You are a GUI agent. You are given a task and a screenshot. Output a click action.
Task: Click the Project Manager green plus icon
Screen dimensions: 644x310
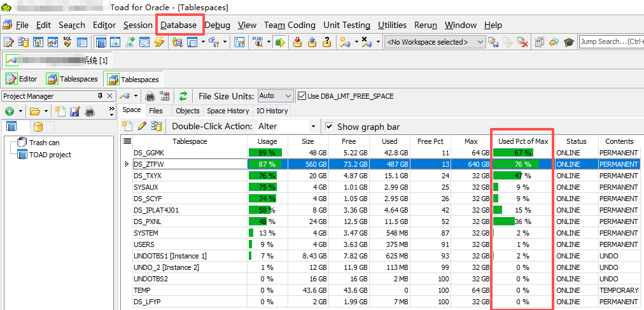click(9, 111)
